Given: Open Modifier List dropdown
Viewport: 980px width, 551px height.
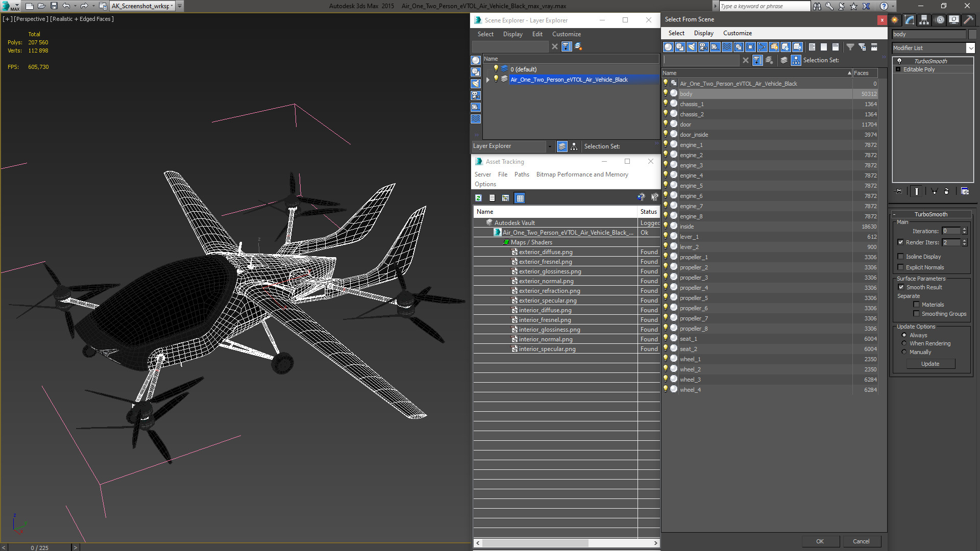Looking at the screenshot, I should coord(970,48).
